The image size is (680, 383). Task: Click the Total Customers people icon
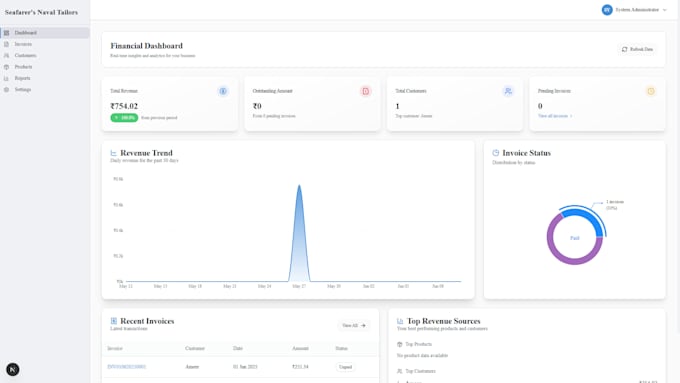(508, 91)
